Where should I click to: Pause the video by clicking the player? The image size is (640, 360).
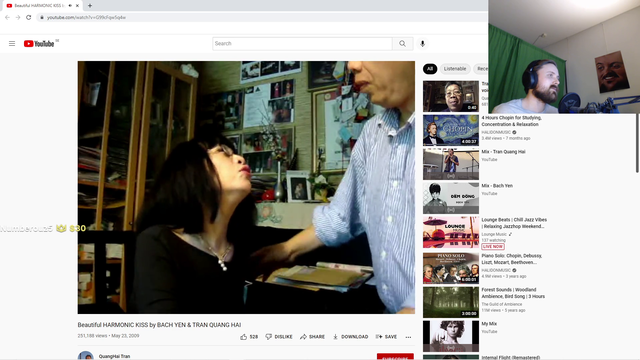tap(246, 187)
